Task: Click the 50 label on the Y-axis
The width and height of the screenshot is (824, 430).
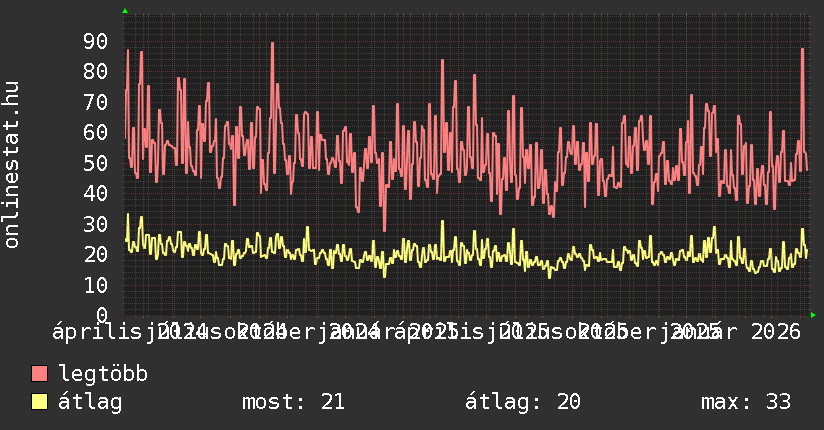Action: point(95,163)
